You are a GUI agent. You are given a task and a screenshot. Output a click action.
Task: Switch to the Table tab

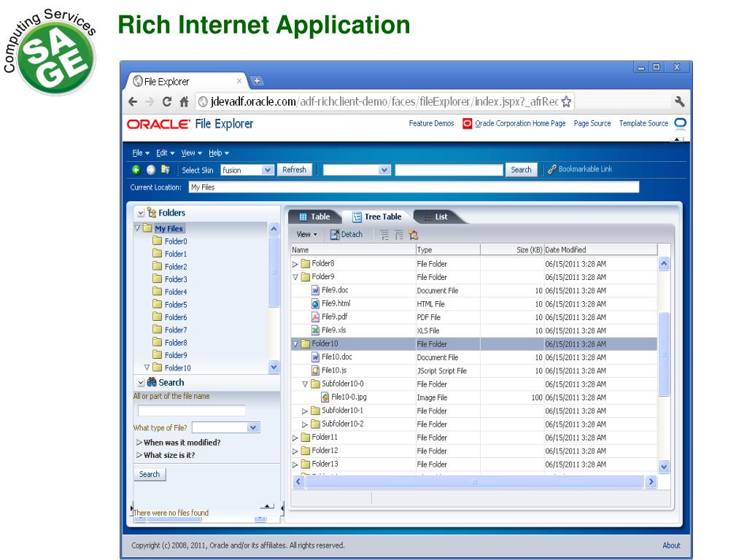pyautogui.click(x=314, y=217)
